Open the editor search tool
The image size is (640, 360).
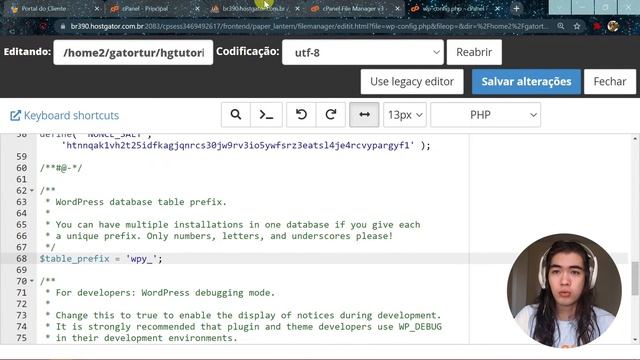click(x=236, y=115)
